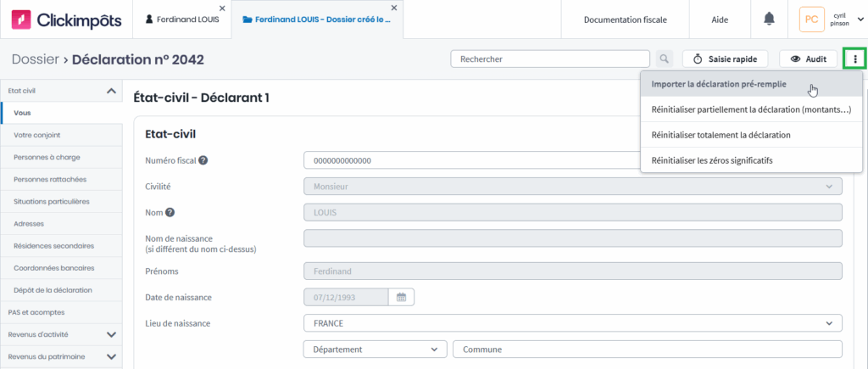868x369 pixels.
Task: Expand the Revenus d'activité section
Action: tap(111, 334)
